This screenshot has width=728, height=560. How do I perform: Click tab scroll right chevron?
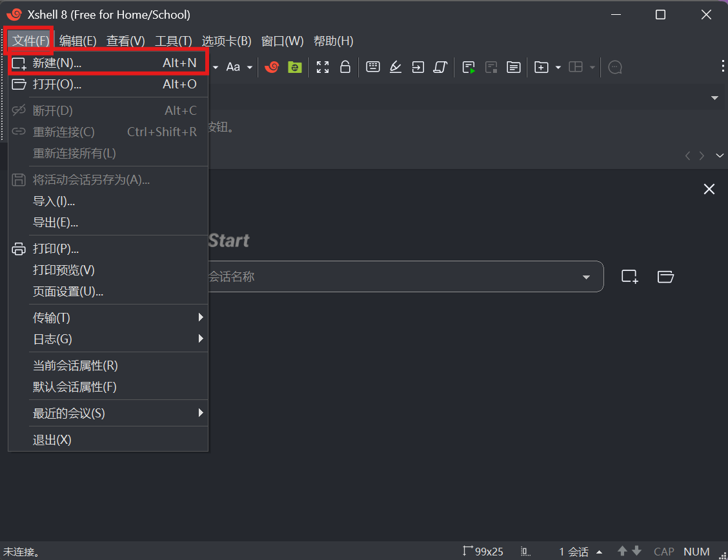[x=702, y=156]
